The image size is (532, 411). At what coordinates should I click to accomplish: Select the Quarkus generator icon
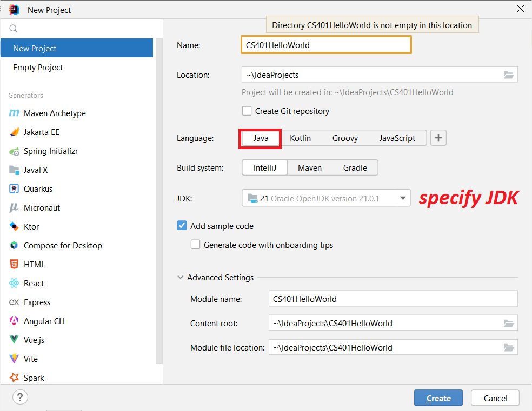14,189
